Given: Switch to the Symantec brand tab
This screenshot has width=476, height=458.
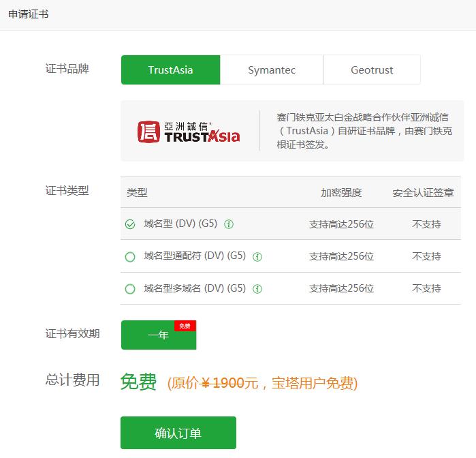Looking at the screenshot, I should click(x=272, y=70).
